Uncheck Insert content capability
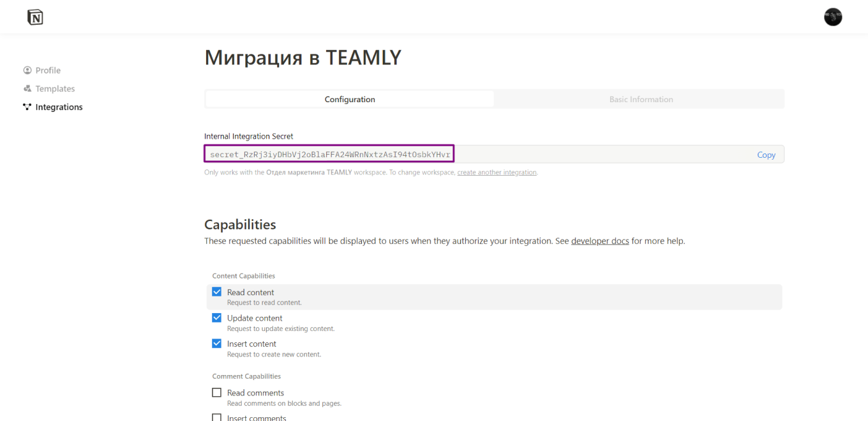Viewport: 868px width, 421px height. 216,343
